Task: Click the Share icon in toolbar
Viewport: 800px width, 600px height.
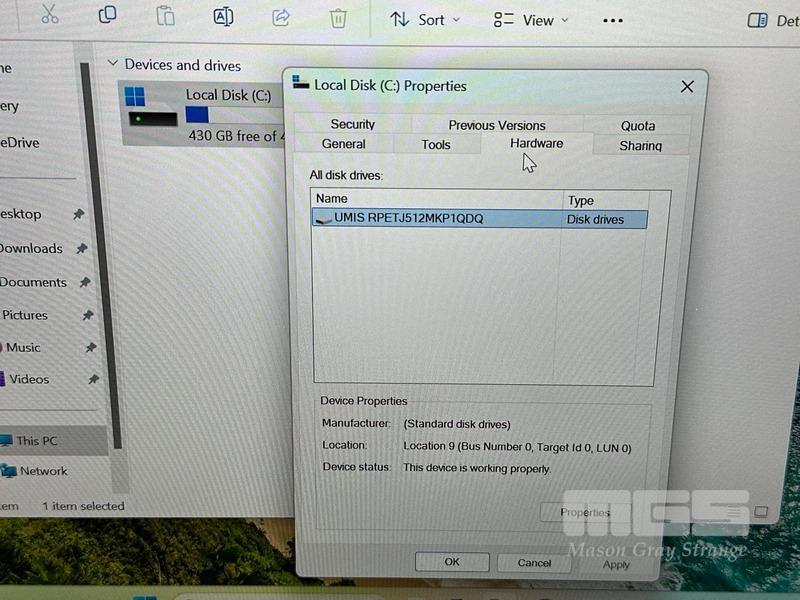Action: pos(281,17)
